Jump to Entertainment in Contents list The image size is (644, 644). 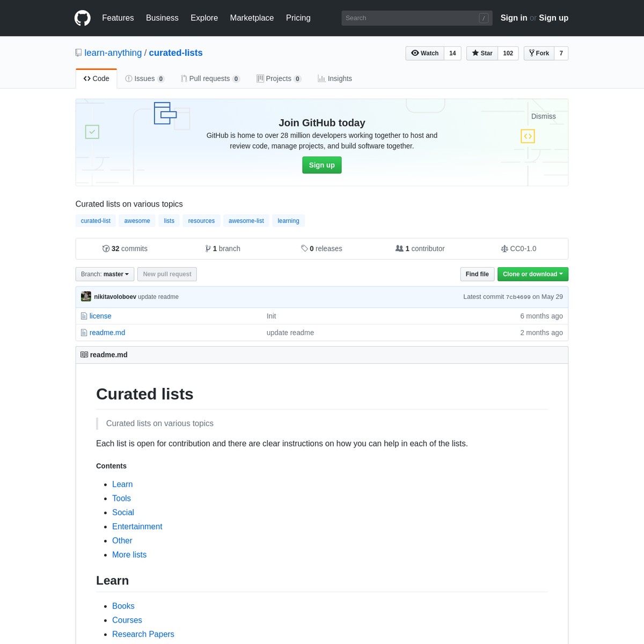pos(137,526)
